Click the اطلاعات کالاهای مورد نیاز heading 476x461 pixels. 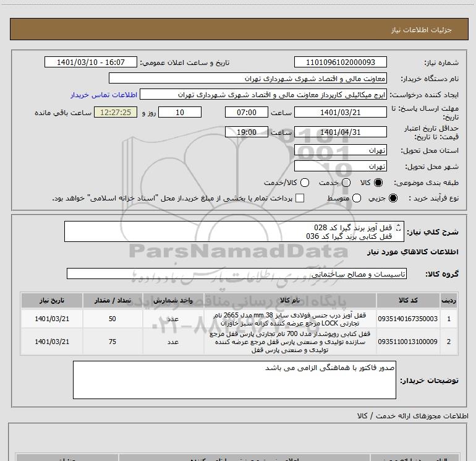pyautogui.click(x=413, y=252)
